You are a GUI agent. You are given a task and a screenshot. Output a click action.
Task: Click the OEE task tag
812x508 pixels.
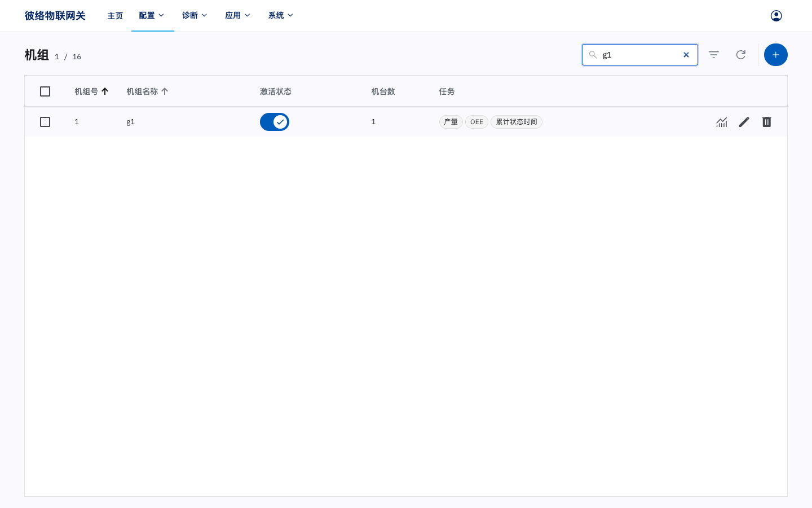click(476, 122)
